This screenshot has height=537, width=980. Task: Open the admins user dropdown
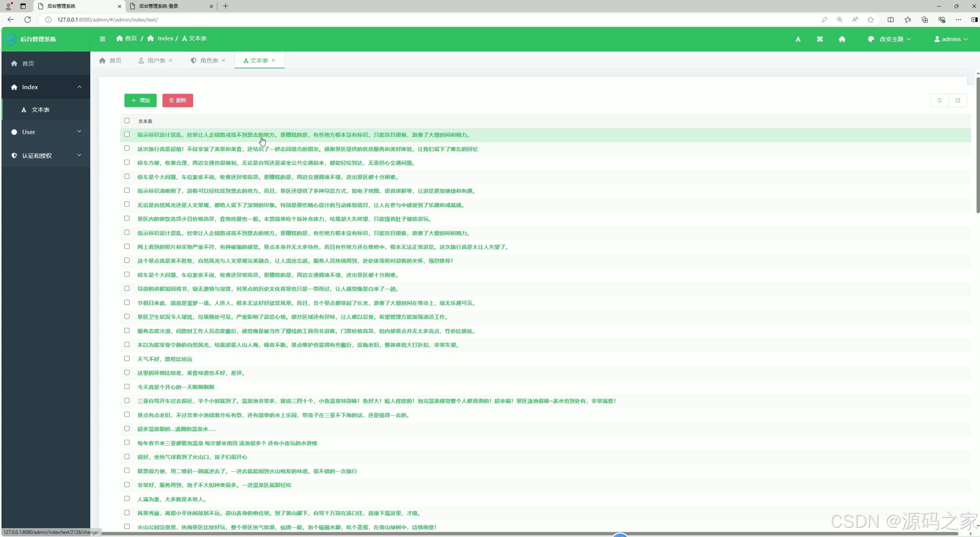951,39
